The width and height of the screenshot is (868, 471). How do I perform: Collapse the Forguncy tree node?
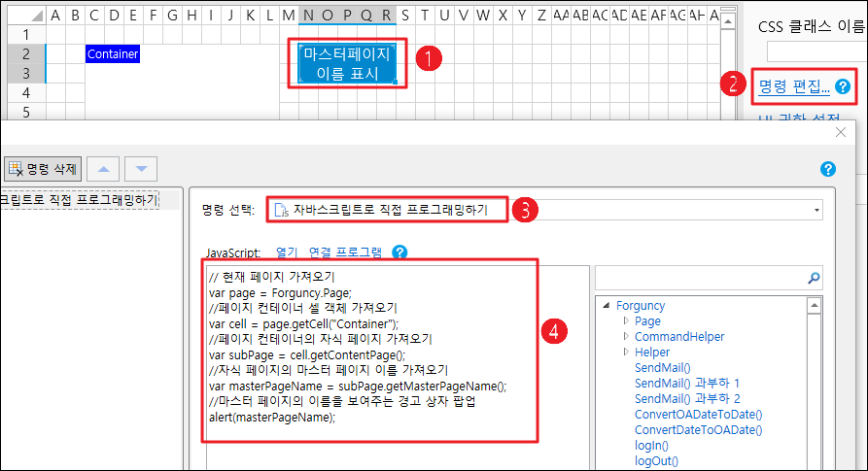coord(606,305)
